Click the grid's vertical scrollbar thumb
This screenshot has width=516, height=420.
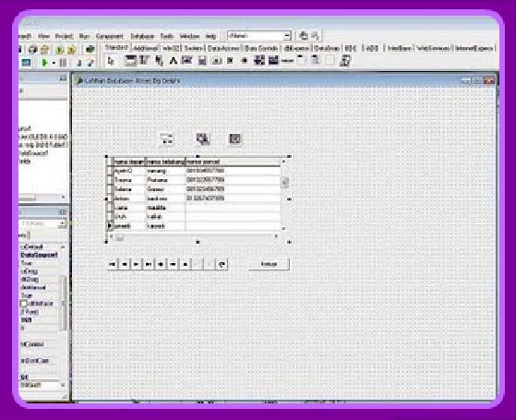coord(284,182)
